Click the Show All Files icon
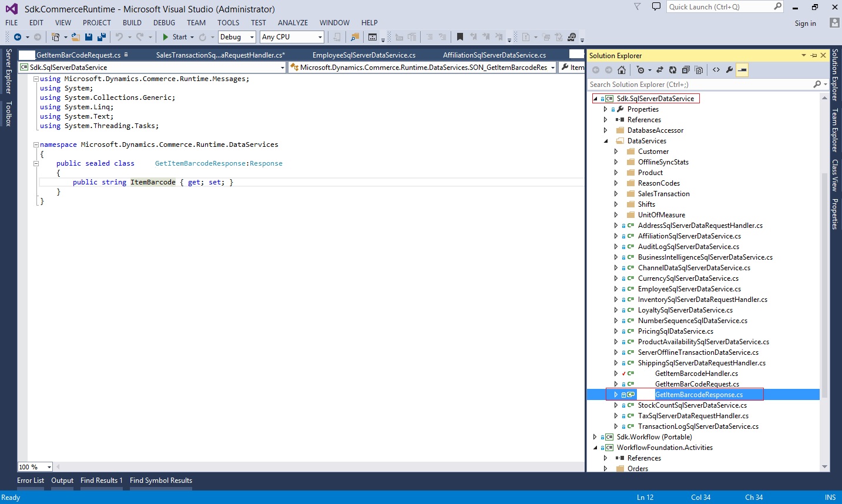Image resolution: width=842 pixels, height=504 pixels. 699,70
